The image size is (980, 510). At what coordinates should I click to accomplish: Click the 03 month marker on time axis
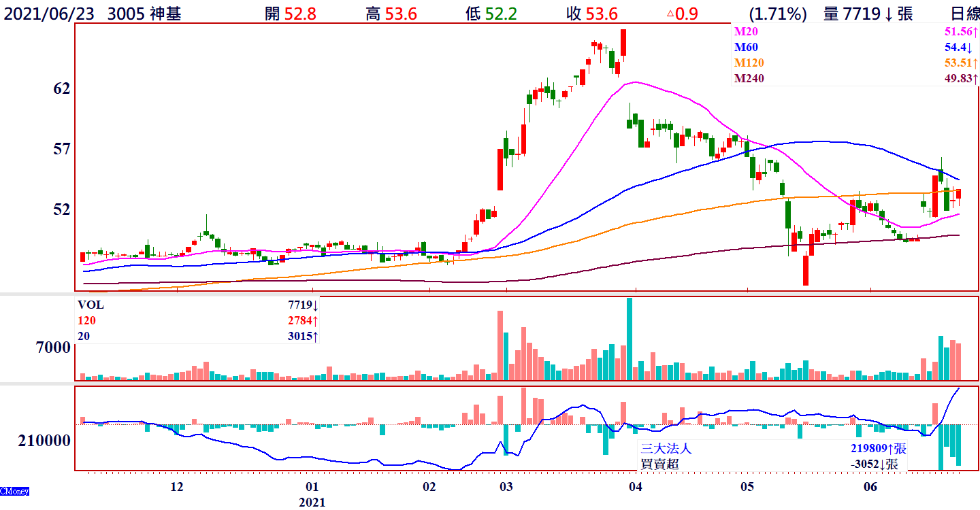[505, 487]
